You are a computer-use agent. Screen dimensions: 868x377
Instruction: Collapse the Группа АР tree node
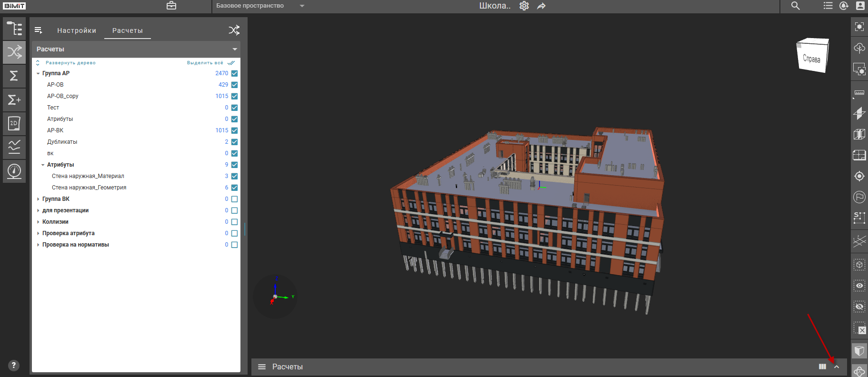38,73
